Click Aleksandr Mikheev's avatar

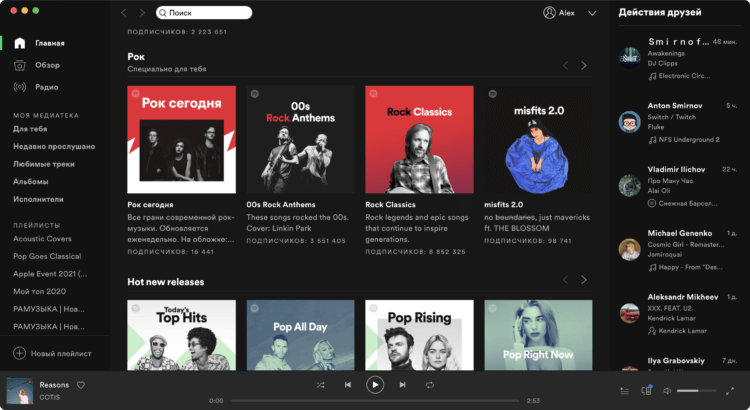[x=629, y=313]
